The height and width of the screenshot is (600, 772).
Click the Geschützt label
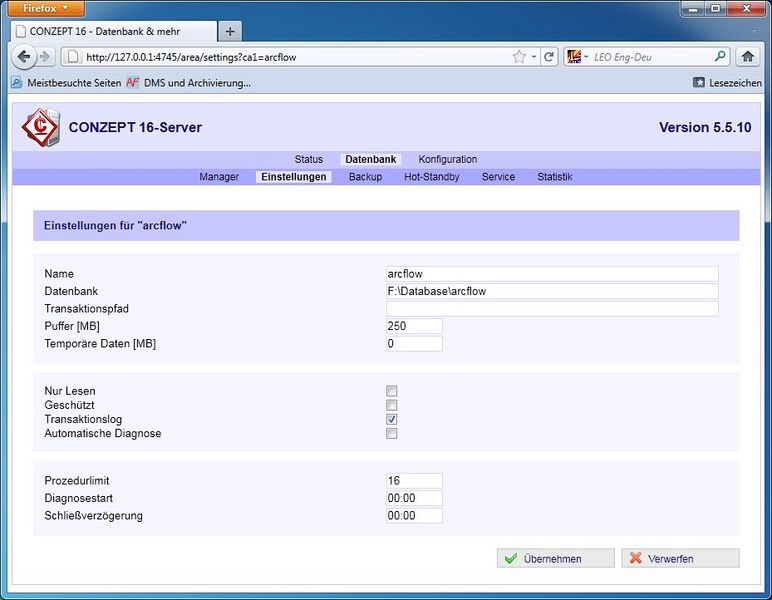(69, 405)
